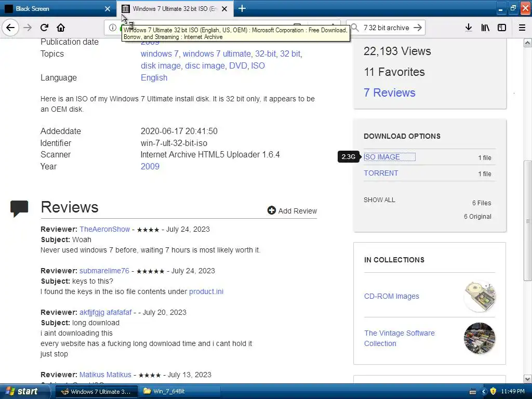Show site information icon in address bar
The width and height of the screenshot is (532, 399).
(x=112, y=28)
